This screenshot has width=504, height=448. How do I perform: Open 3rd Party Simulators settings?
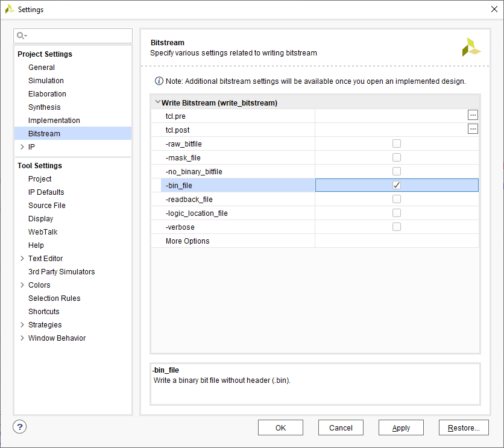click(61, 272)
